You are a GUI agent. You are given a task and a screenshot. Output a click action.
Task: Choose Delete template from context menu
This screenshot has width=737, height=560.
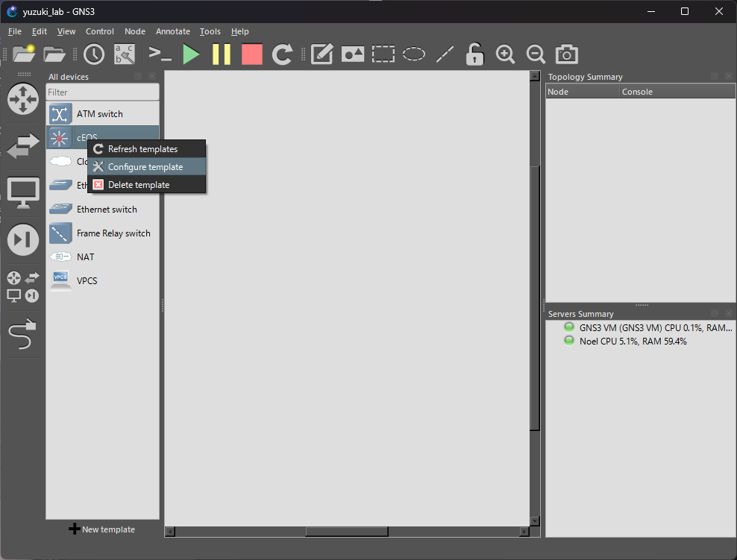pos(147,185)
